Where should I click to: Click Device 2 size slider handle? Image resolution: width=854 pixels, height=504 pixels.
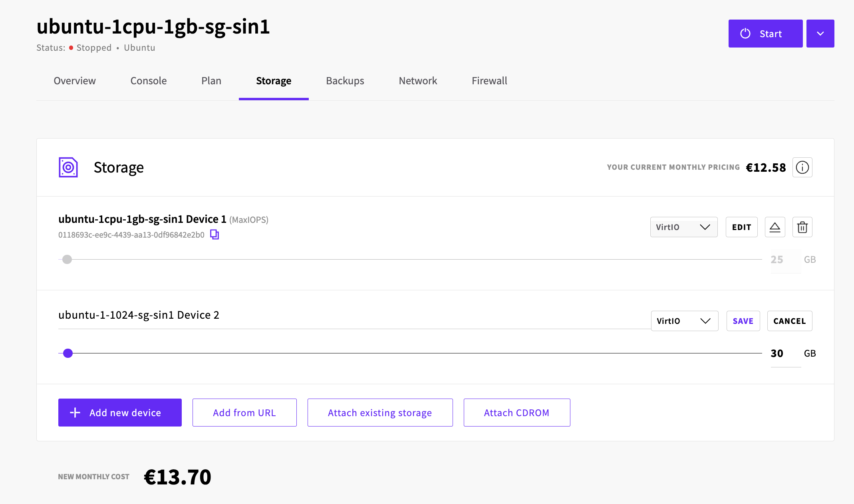(x=68, y=353)
